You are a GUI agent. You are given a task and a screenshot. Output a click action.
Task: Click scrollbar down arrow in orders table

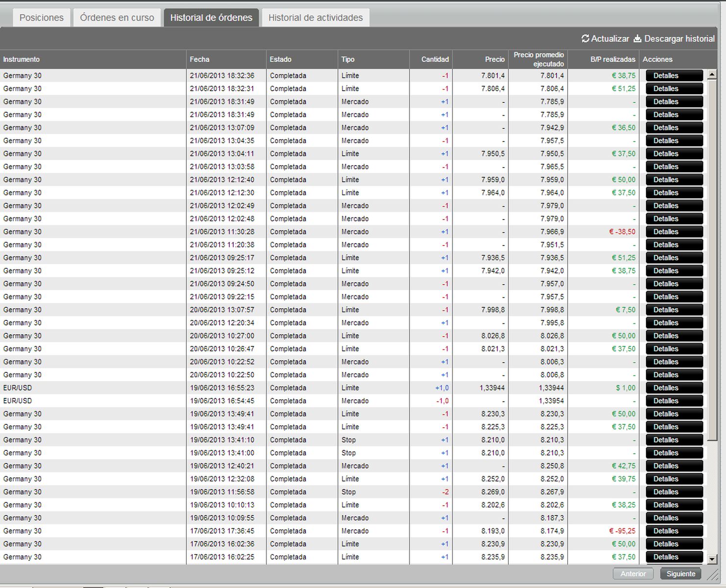712,559
